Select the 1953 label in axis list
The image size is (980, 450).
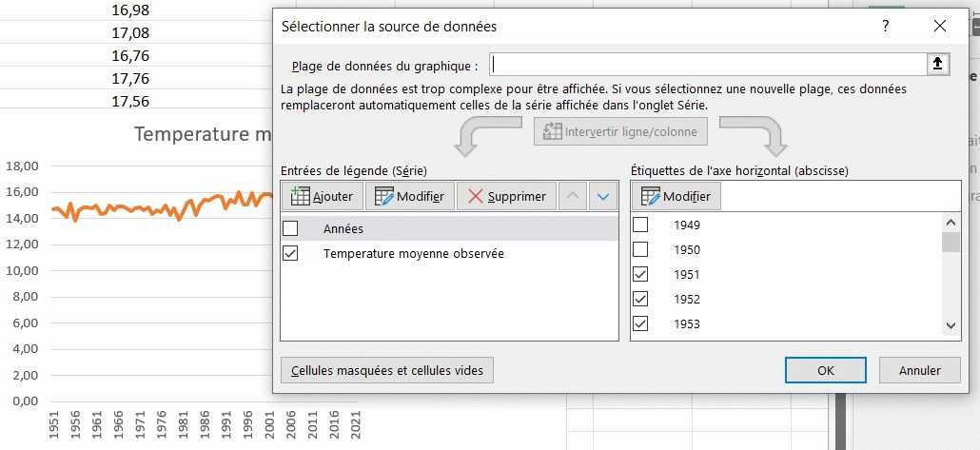(686, 323)
